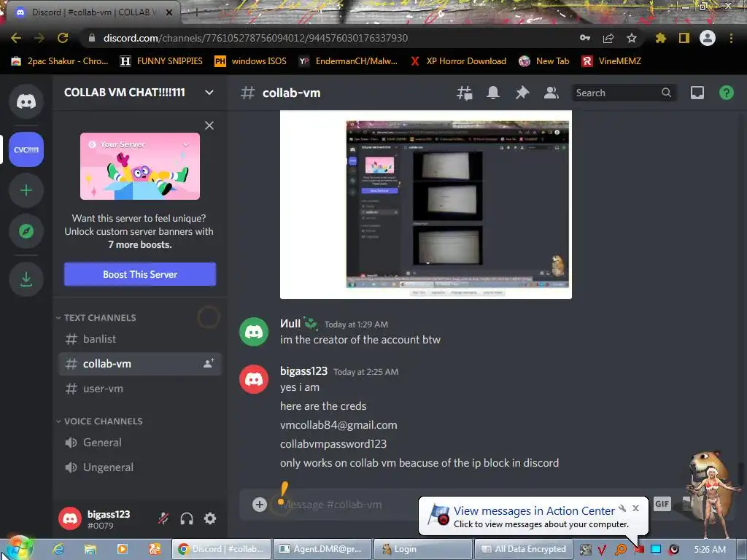Open New Tab bookmark
This screenshot has width=747, height=560.
pyautogui.click(x=544, y=61)
